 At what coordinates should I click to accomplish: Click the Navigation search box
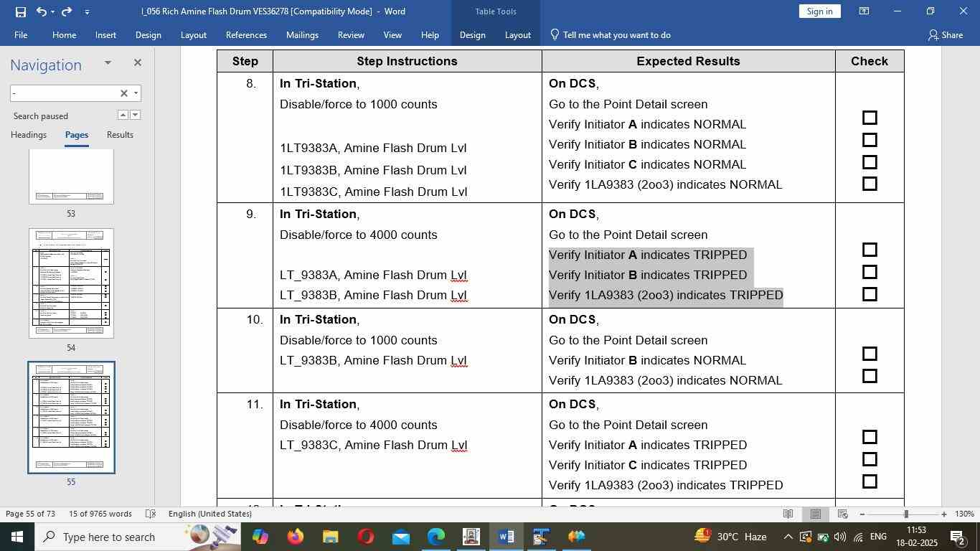(63, 93)
